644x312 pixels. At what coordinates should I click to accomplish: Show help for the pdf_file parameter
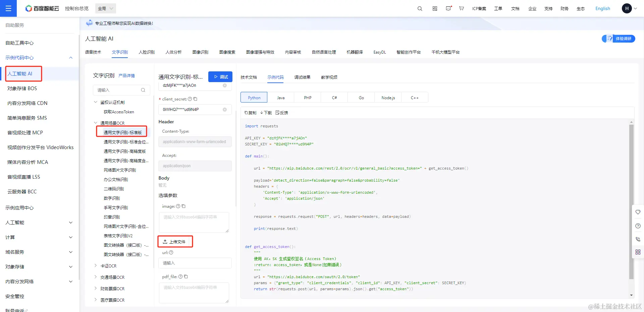(180, 276)
